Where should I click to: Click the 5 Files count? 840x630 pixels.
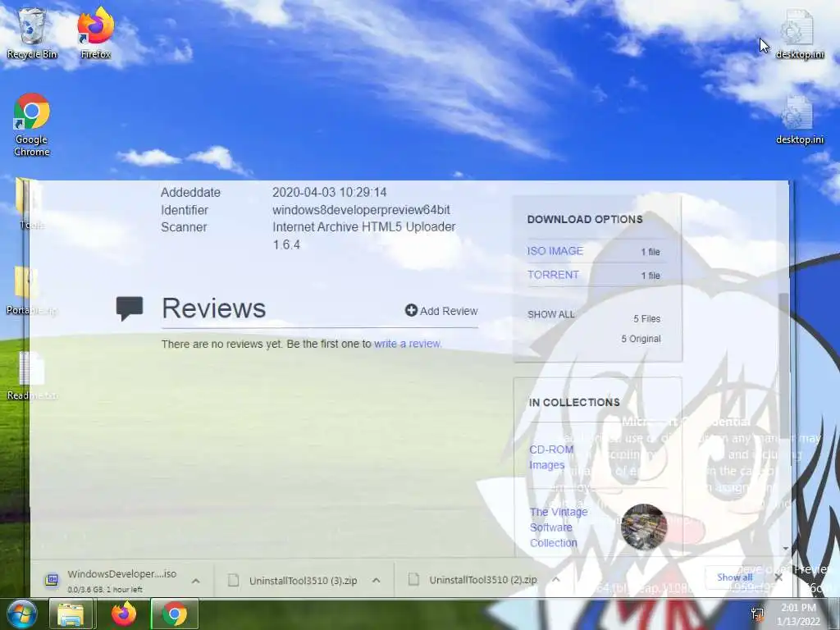pyautogui.click(x=646, y=318)
